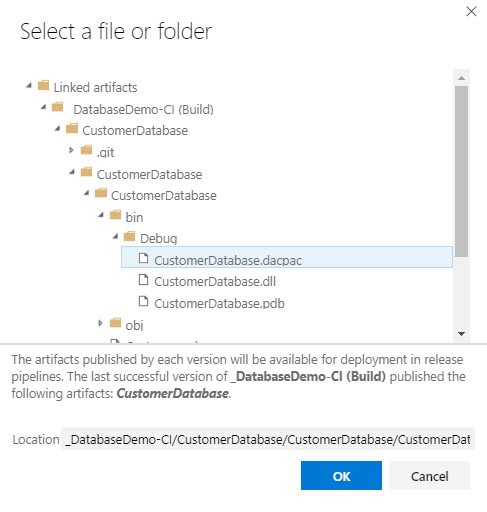Select the .git folder label
Screen dimensions: 487x512
106,152
